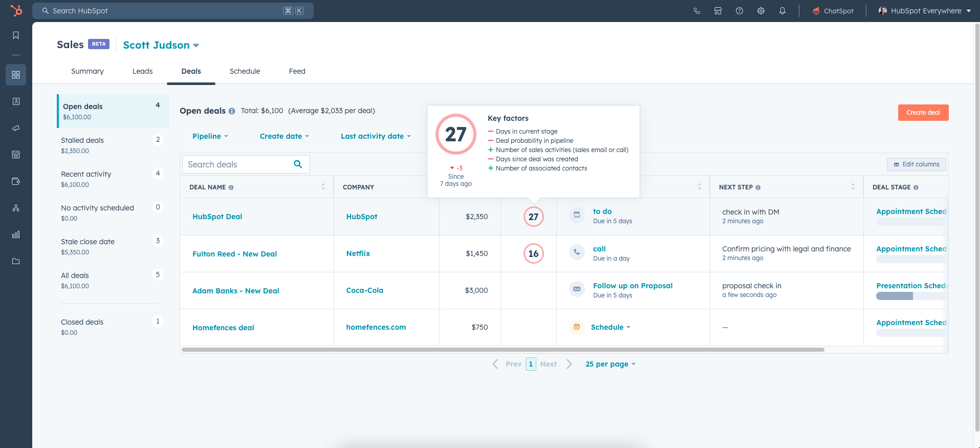
Task: Open the bookmarks icon in sidebar
Action: [16, 35]
